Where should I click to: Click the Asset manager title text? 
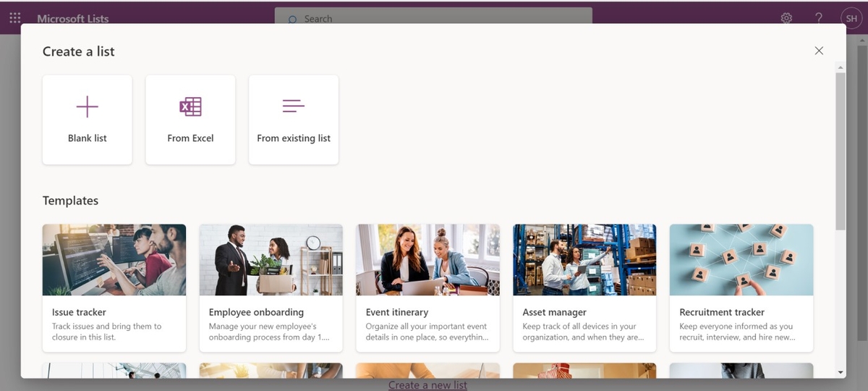tap(554, 312)
